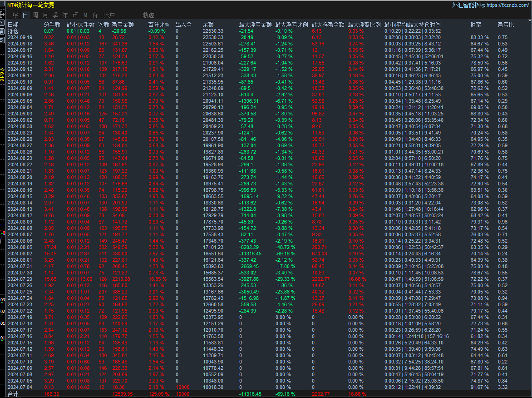Click the 持仓 open positions row label

tap(13, 31)
